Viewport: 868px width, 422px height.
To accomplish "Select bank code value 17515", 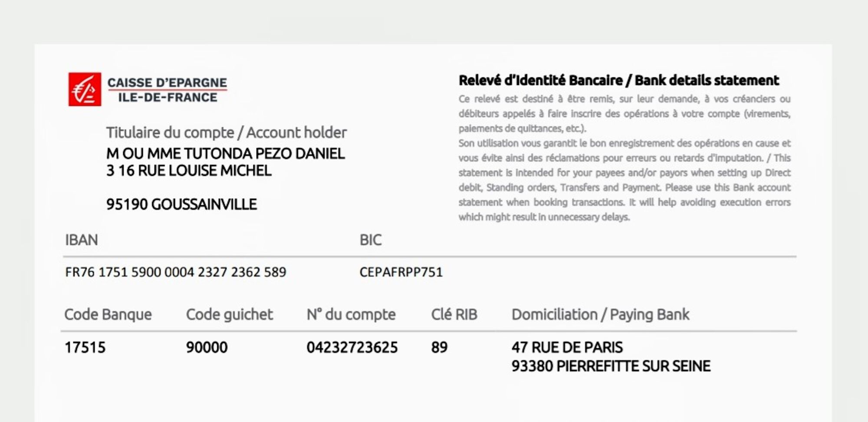I will 85,347.
